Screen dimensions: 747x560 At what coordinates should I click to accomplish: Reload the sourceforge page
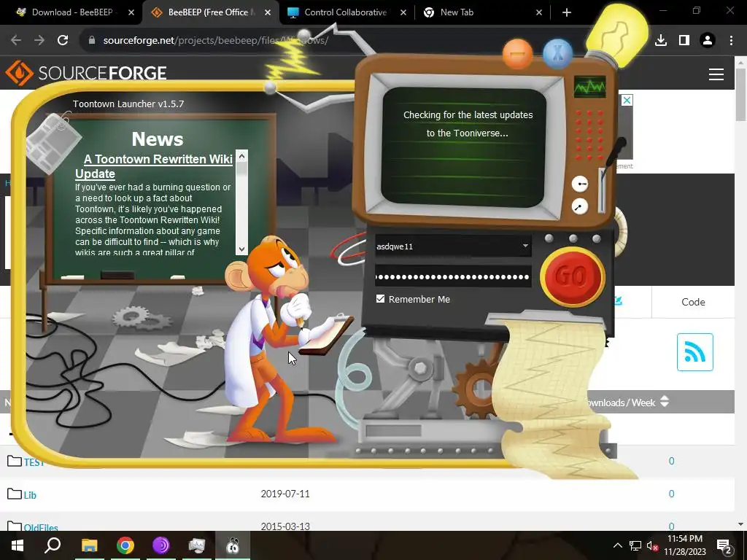pos(63,40)
